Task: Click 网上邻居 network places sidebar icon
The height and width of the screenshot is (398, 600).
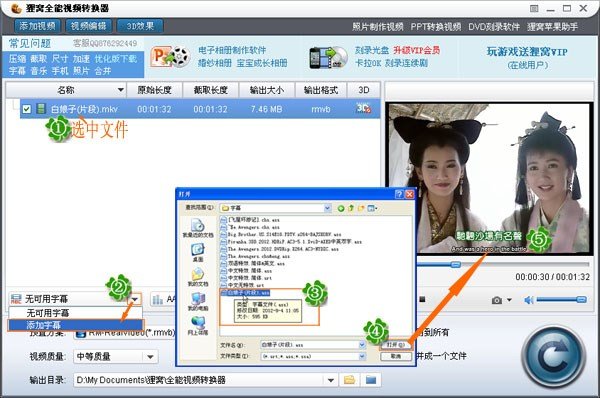Action: click(198, 326)
